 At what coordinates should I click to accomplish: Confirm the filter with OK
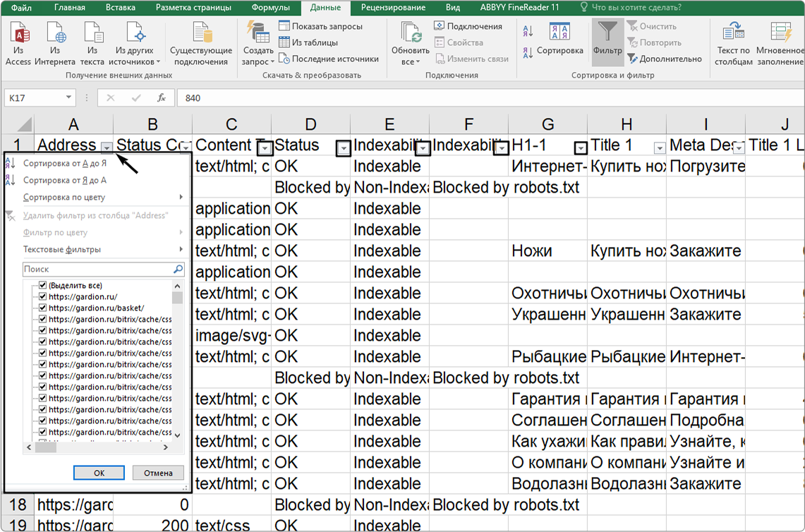99,473
